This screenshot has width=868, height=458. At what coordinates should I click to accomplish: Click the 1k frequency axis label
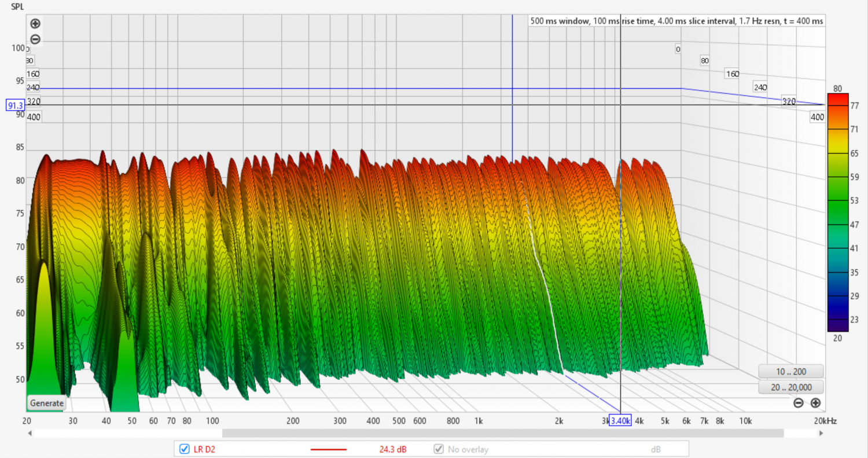478,420
